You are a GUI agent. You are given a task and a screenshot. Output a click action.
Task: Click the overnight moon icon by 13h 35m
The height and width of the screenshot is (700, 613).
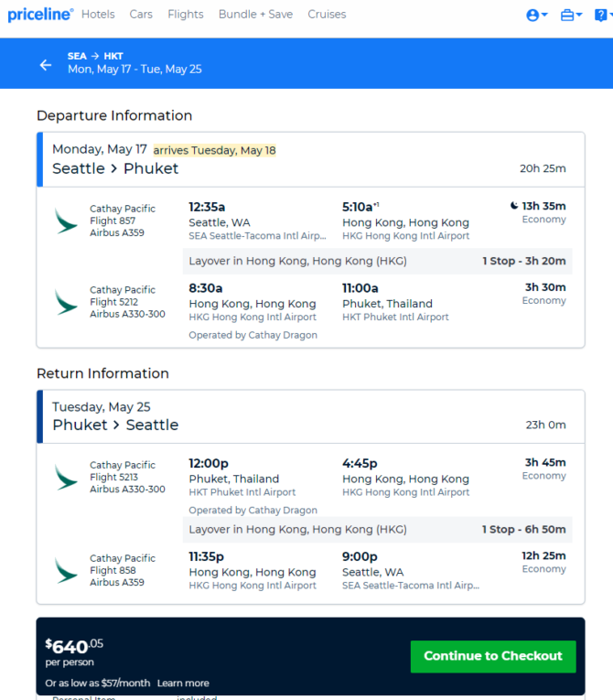click(514, 205)
